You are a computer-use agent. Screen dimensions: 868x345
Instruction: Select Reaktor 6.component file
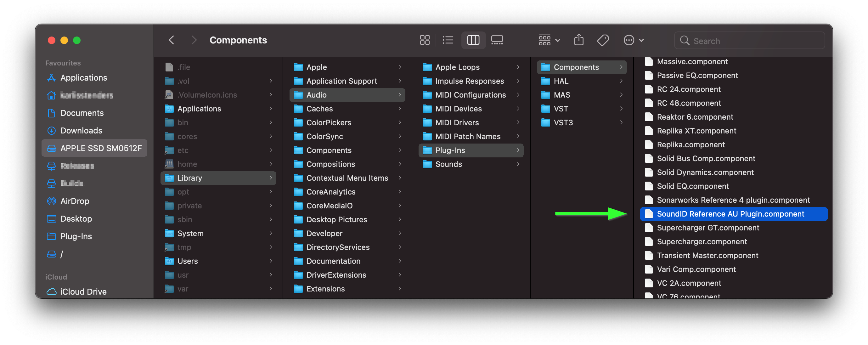pyautogui.click(x=734, y=116)
